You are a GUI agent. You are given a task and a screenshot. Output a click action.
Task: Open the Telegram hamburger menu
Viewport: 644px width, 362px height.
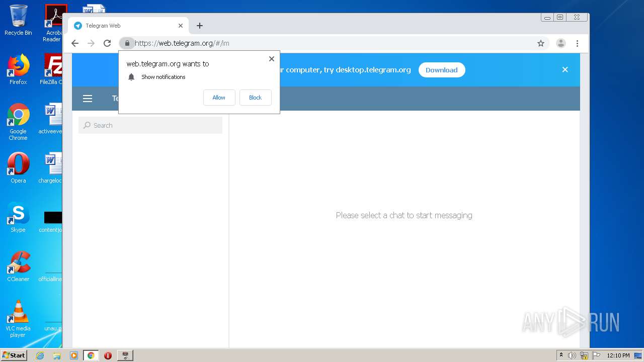point(88,99)
